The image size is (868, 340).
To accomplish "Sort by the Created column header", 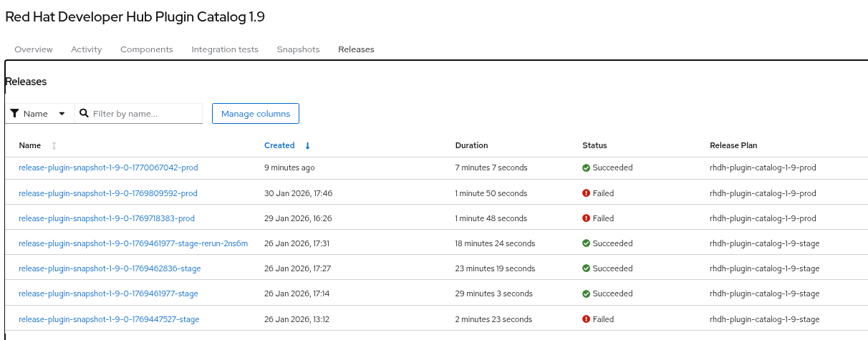I will pos(279,145).
